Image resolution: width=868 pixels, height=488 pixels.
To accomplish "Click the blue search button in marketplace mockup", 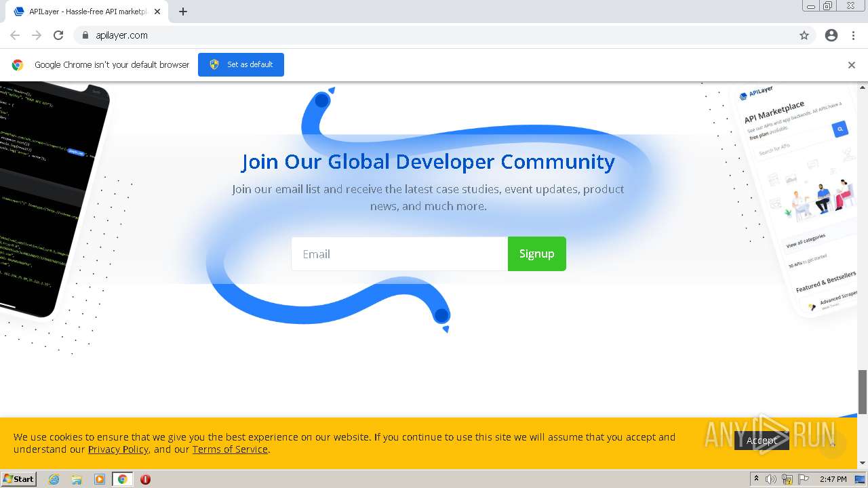I will pos(840,129).
